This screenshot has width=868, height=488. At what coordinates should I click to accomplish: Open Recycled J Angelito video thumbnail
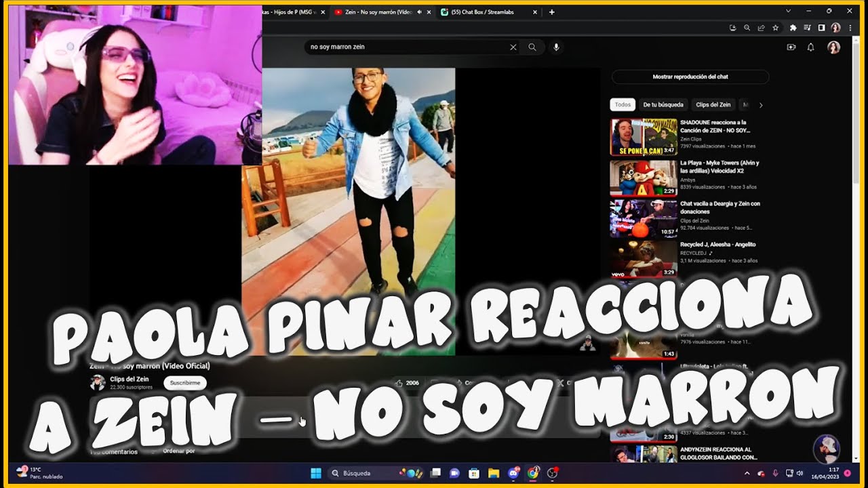pos(644,259)
